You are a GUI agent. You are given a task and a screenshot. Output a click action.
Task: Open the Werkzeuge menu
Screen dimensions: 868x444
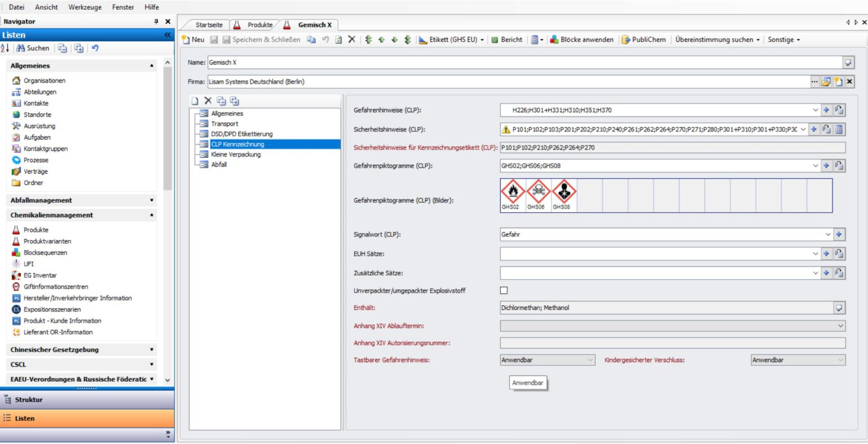click(x=85, y=7)
